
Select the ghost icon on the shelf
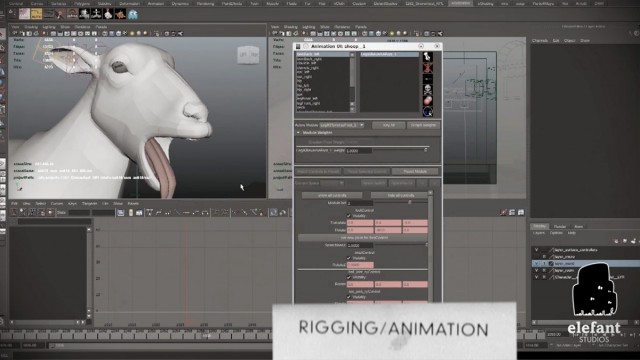pyautogui.click(x=133, y=14)
